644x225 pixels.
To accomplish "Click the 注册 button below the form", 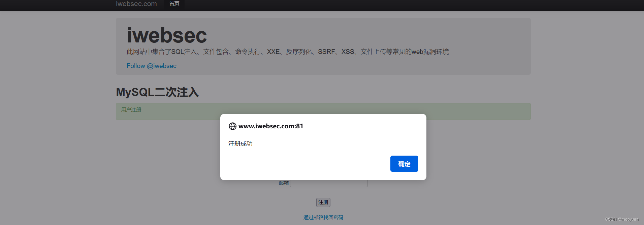I will point(323,202).
